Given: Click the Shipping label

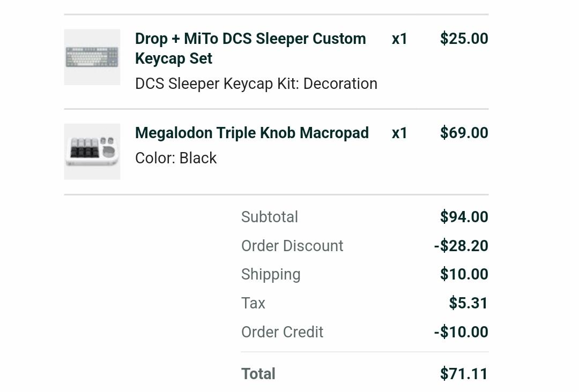Looking at the screenshot, I should [271, 275].
